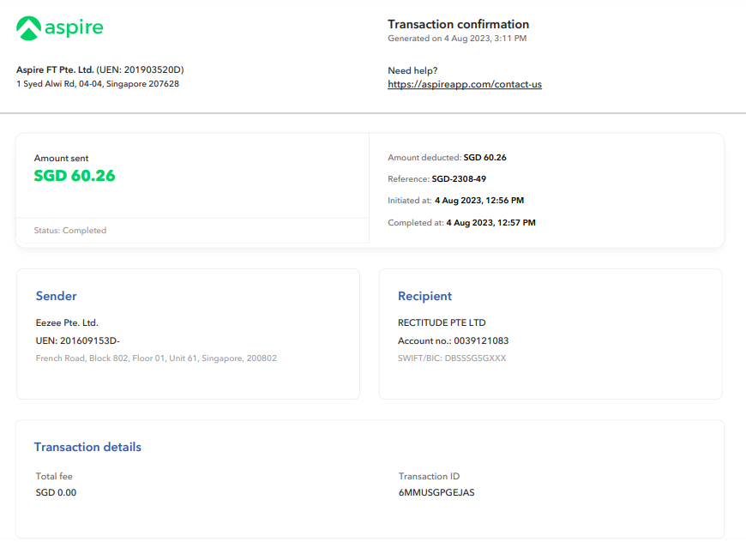Click the 'Sender' section heading
The height and width of the screenshot is (560, 746).
[56, 296]
